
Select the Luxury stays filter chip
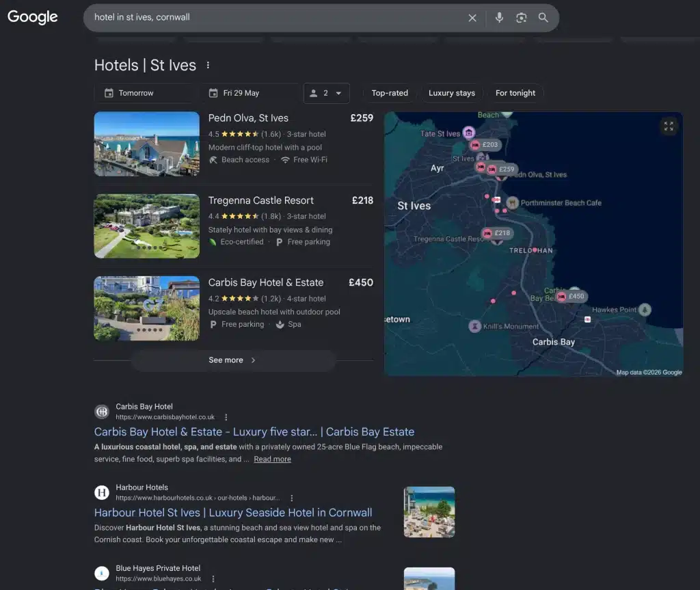pyautogui.click(x=451, y=93)
